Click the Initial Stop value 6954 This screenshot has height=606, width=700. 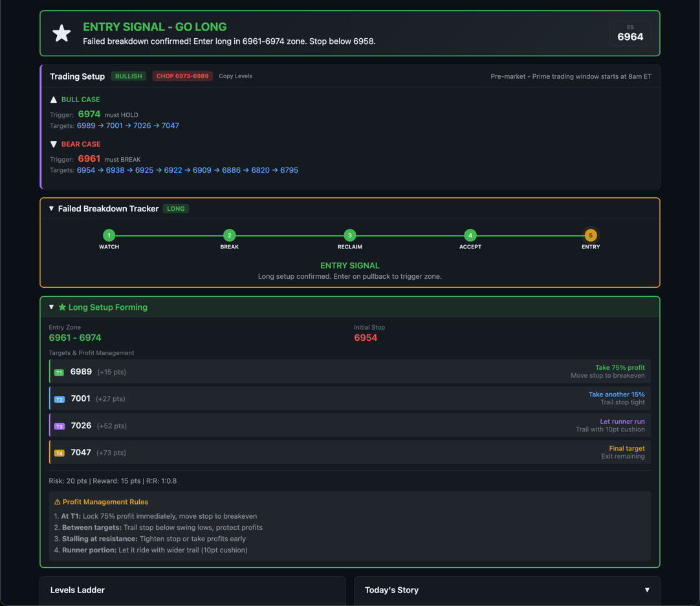(x=366, y=338)
